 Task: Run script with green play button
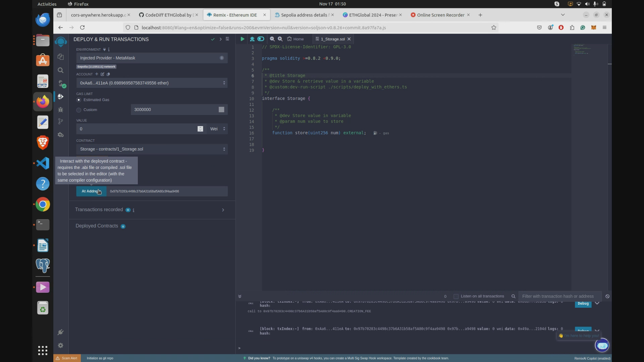pyautogui.click(x=243, y=39)
